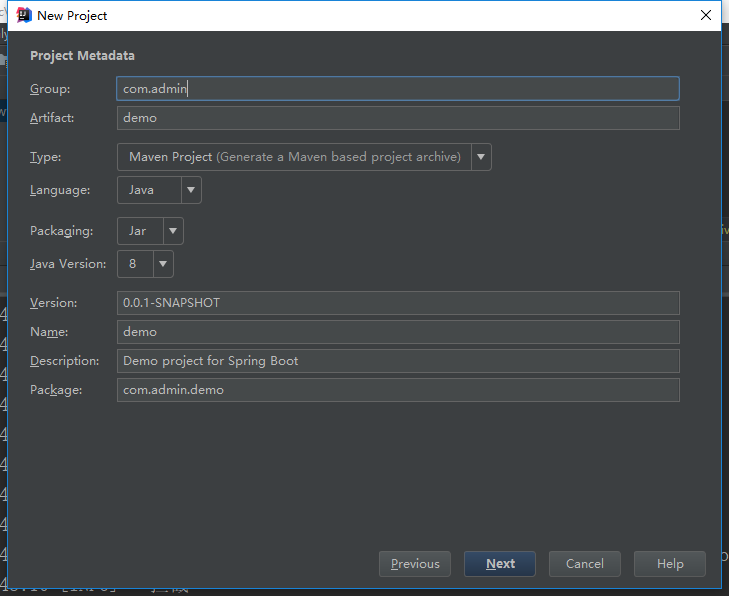Click the Project Metadata heading
The height and width of the screenshot is (596, 729).
click(82, 56)
